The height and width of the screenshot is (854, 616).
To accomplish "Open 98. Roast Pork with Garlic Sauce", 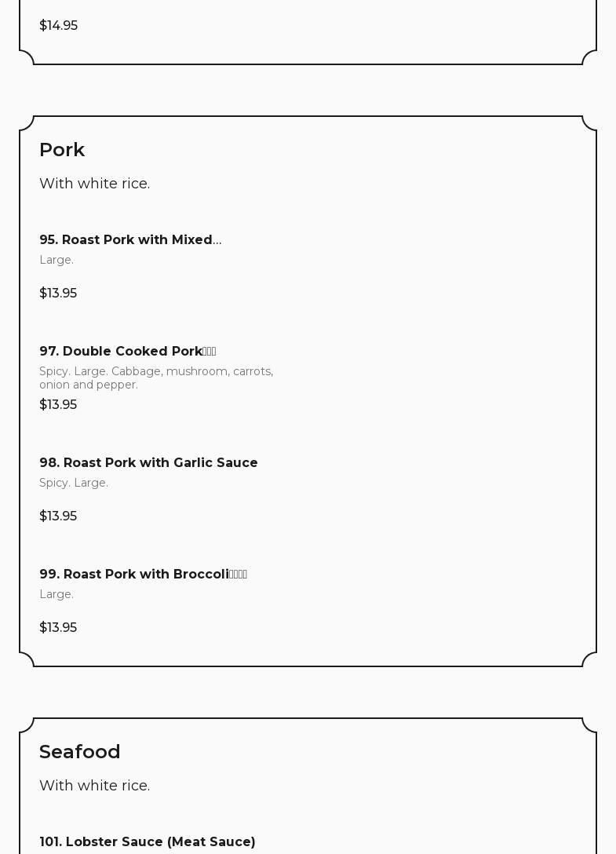I will tap(148, 463).
